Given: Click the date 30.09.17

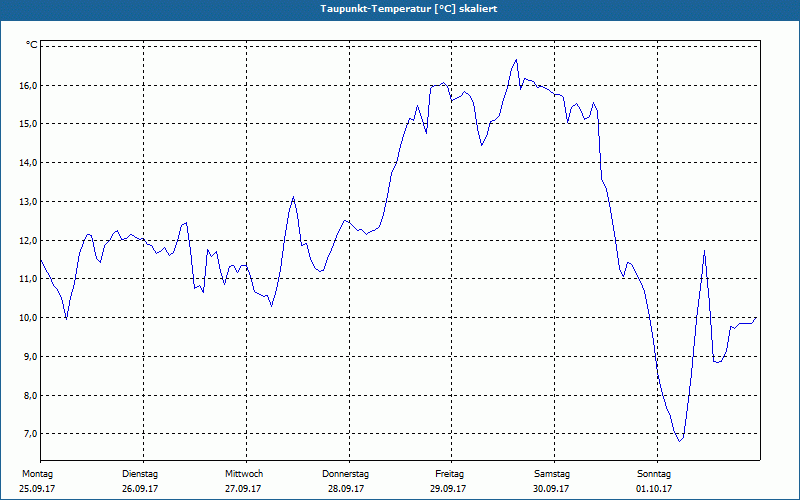Looking at the screenshot, I should (551, 489).
